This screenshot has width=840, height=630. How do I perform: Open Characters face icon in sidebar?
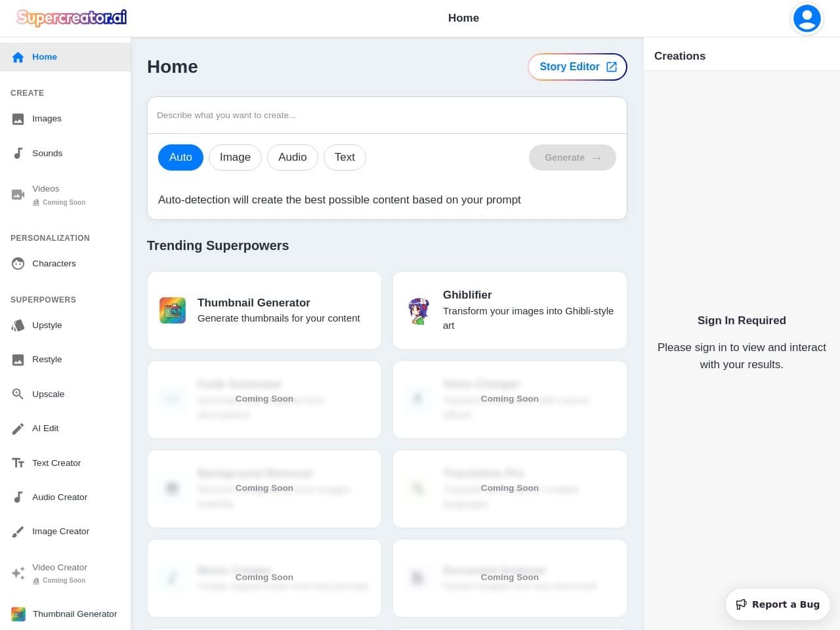pos(18,264)
